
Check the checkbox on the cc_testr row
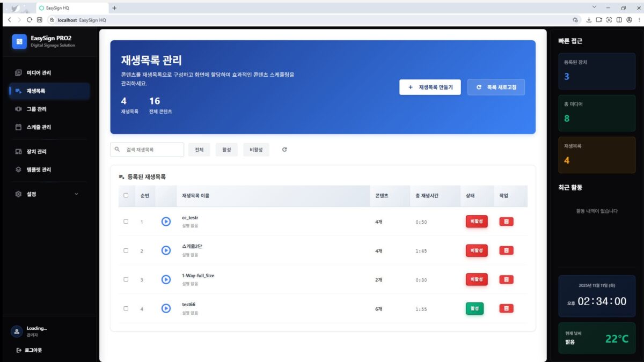(x=126, y=221)
